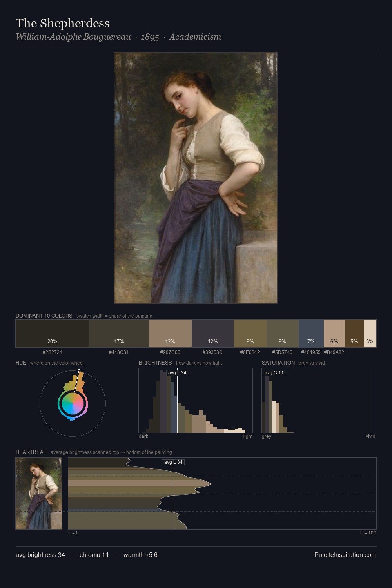Click the "grey vs vivid" caption
The width and height of the screenshot is (392, 588).
(312, 363)
